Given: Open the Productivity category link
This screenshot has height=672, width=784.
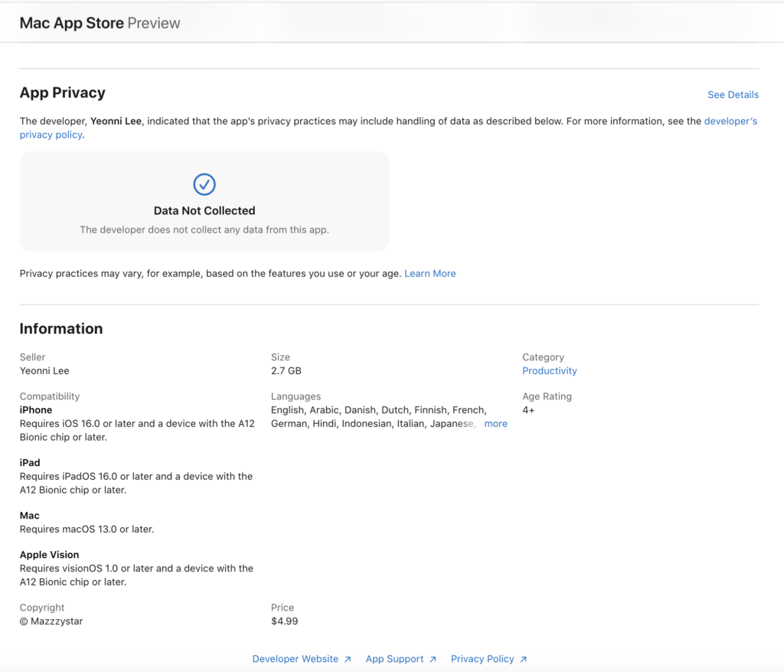Looking at the screenshot, I should [549, 370].
